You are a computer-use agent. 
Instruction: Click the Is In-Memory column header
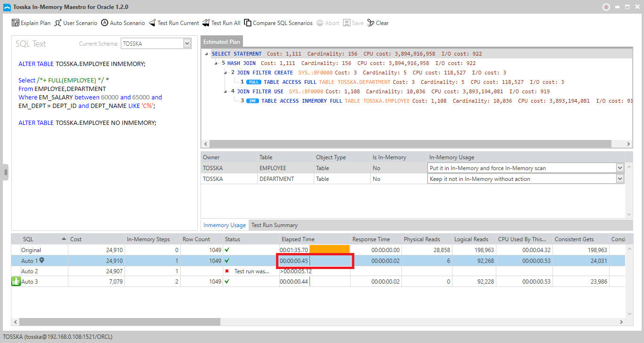[399, 157]
